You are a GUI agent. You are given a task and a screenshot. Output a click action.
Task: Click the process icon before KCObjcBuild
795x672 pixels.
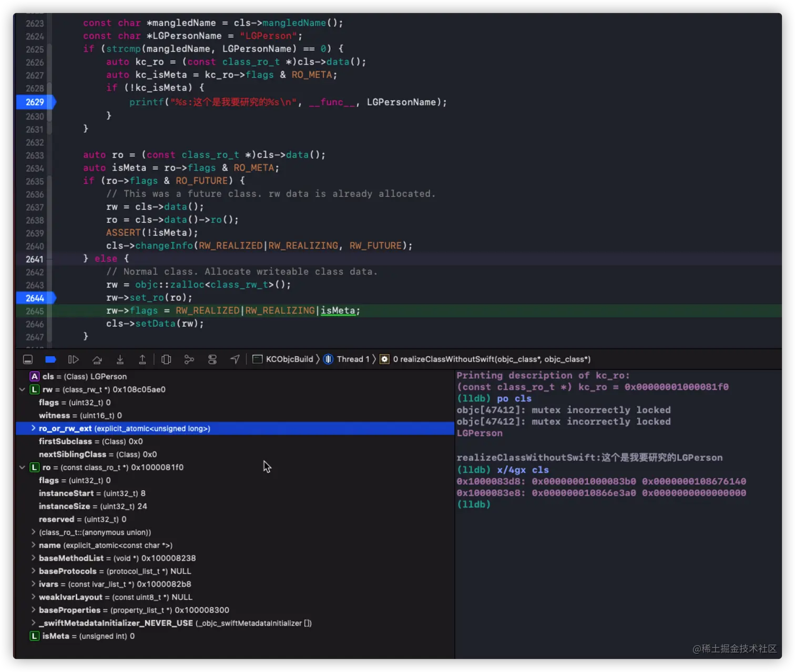258,359
